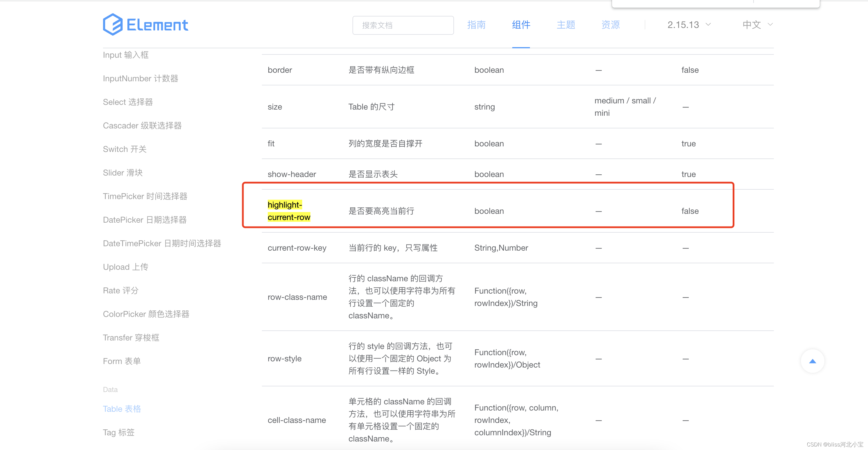
Task: Switch to the 组件 tab
Action: 521,25
